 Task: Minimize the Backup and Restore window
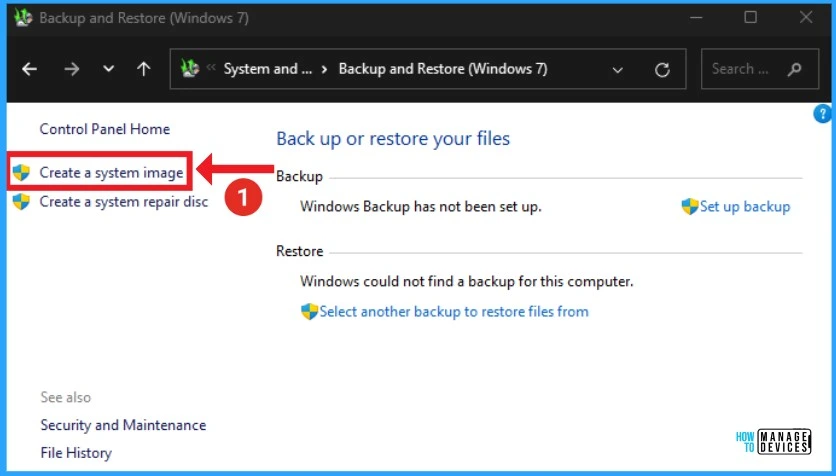pyautogui.click(x=696, y=18)
